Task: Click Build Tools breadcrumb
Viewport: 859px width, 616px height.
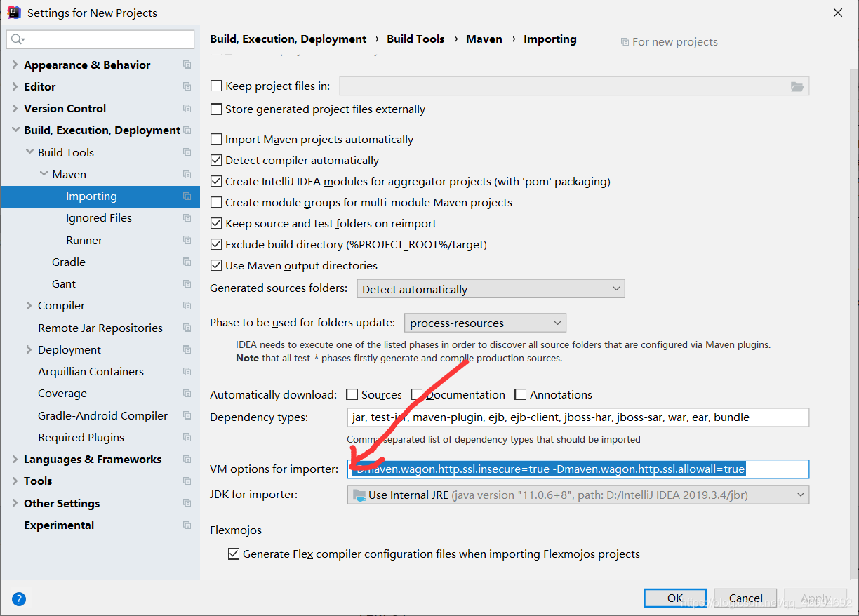Action: pos(415,39)
